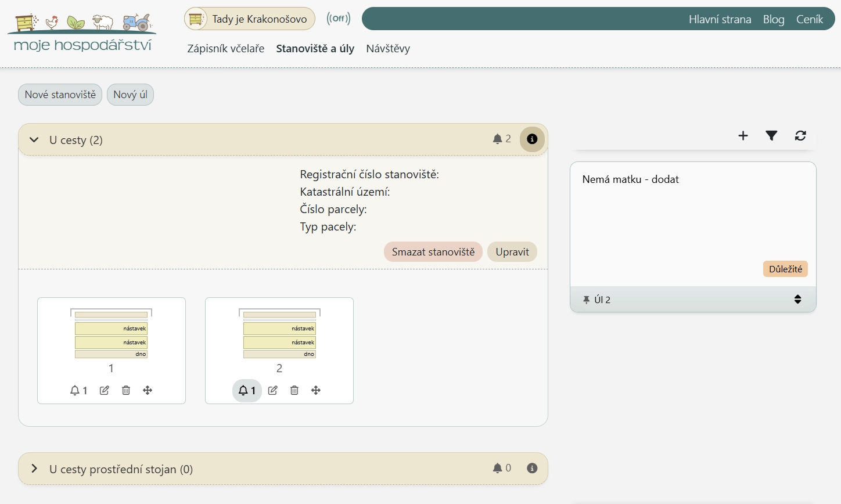Expand U cesty prostřední stojan section
This screenshot has width=841, height=504.
(x=34, y=469)
